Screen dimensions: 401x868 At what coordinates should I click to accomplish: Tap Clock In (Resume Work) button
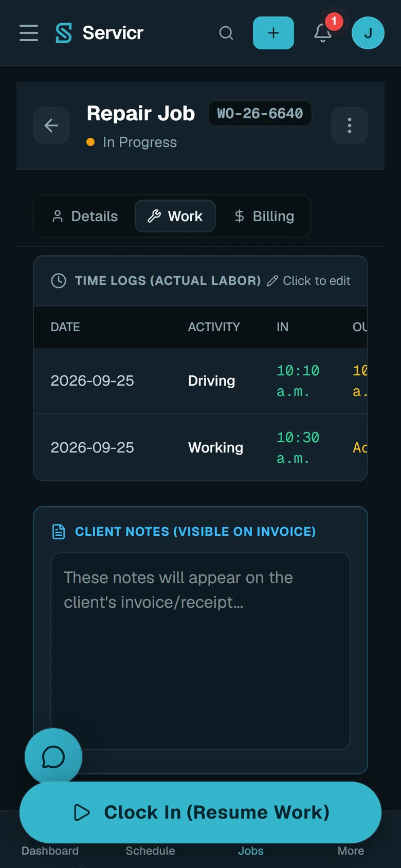tap(200, 812)
